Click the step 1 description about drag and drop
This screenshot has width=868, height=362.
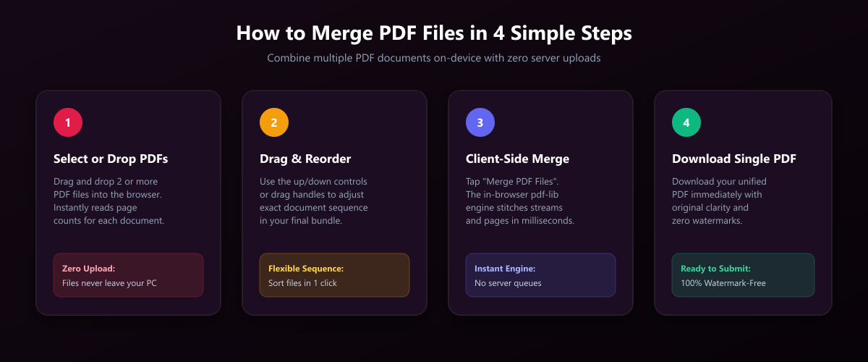point(109,201)
